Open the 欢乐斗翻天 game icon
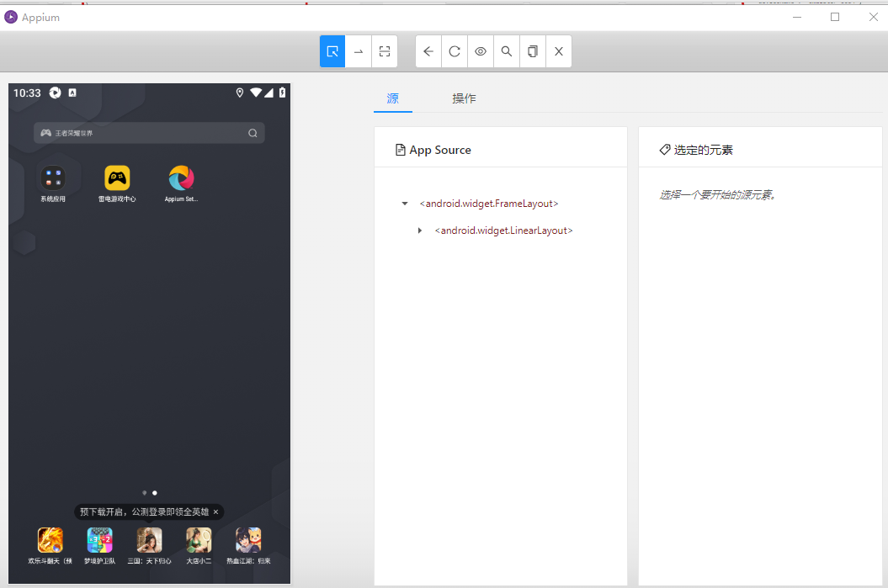Image resolution: width=888 pixels, height=588 pixels. coord(51,540)
